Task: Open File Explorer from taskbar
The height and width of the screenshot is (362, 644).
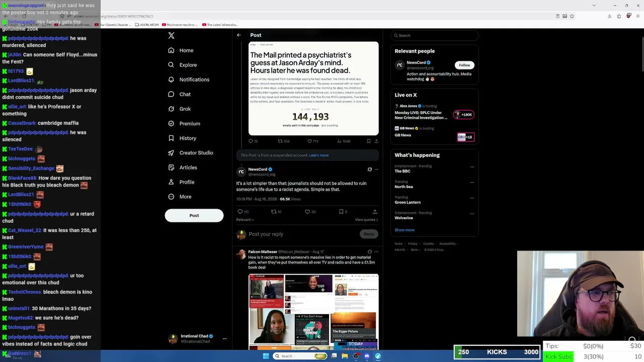Action: [x=345, y=356]
